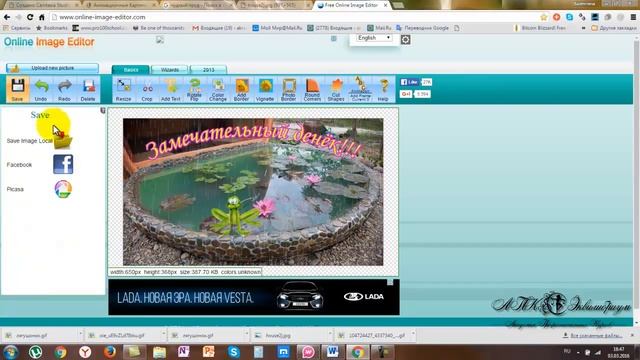Open the Photo Border tool

(x=289, y=89)
